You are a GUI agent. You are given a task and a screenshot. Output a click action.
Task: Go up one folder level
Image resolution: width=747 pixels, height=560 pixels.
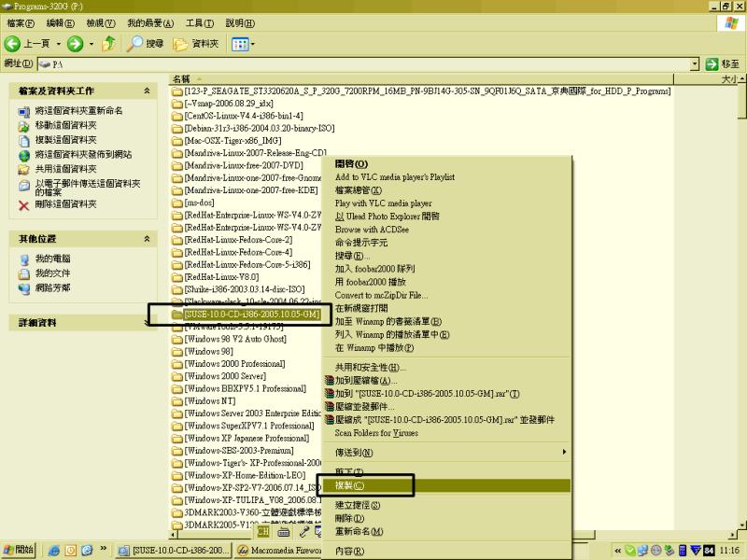point(109,44)
